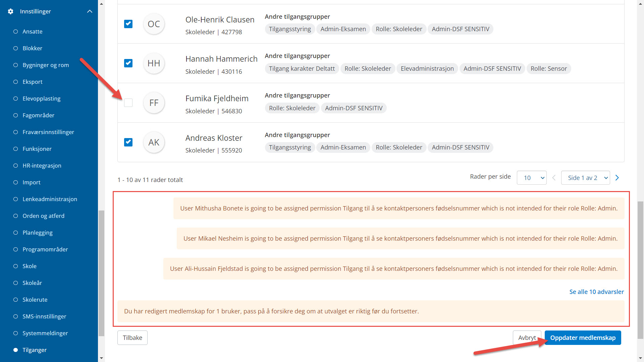The width and height of the screenshot is (644, 362).
Task: Click the HH avatar for Hannah Hammerich
Action: click(x=154, y=63)
